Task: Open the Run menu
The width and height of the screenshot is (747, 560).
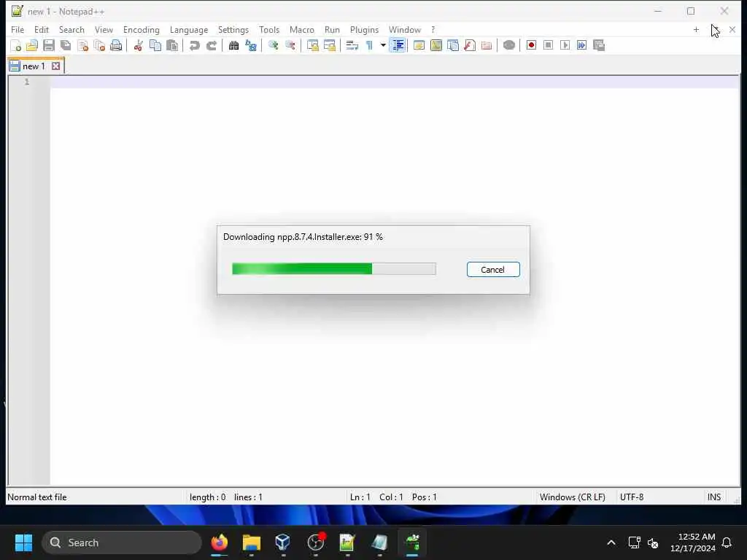Action: click(x=332, y=29)
